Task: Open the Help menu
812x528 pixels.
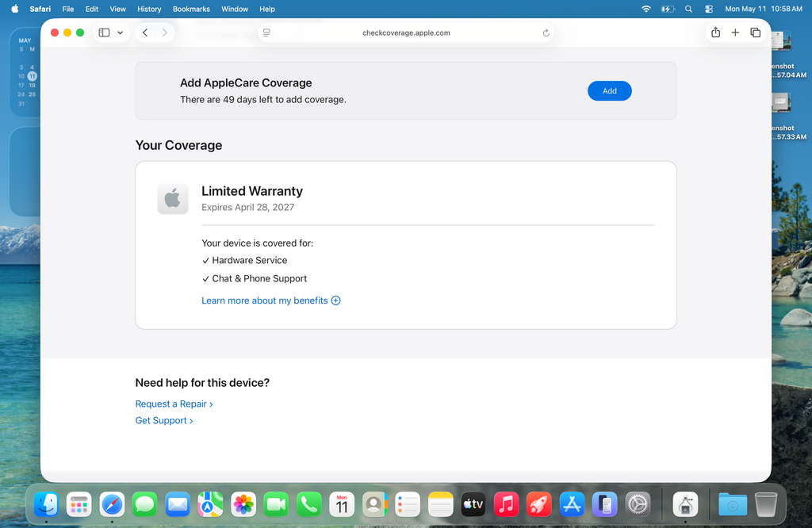Action: click(267, 9)
